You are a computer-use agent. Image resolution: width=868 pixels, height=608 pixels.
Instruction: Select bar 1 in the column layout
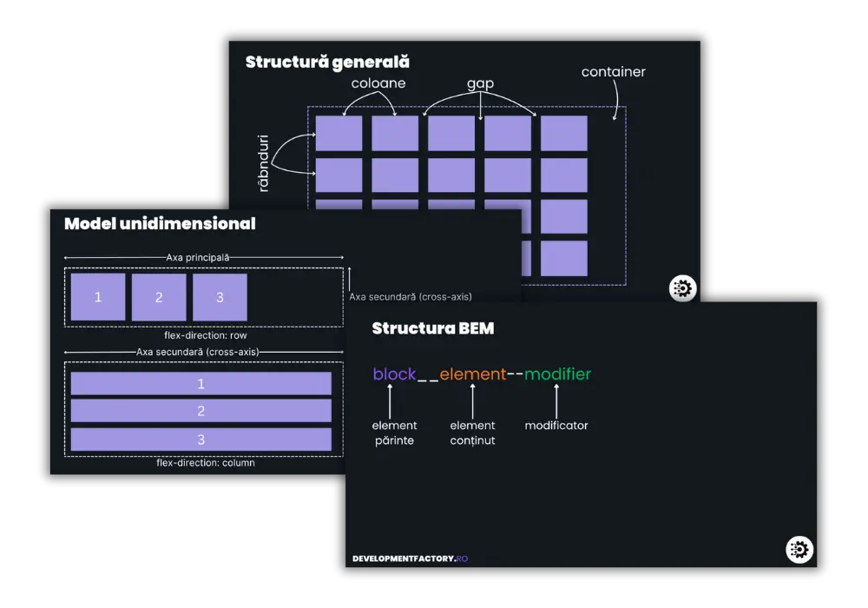tap(201, 384)
